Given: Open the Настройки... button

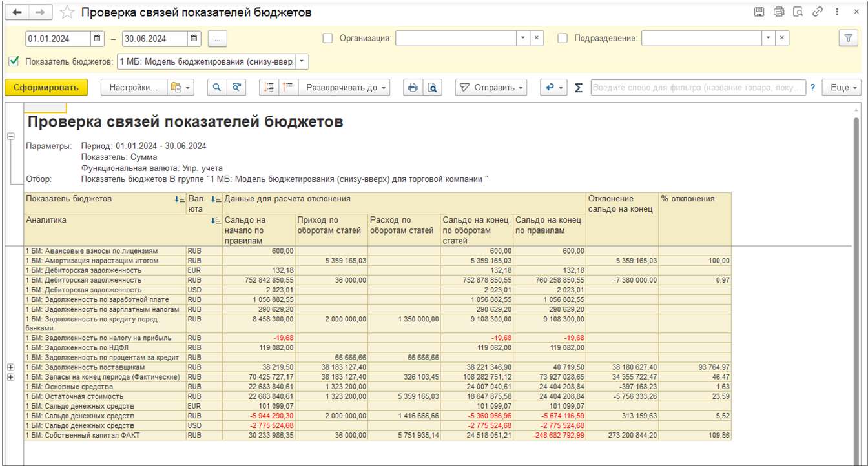Looking at the screenshot, I should 133,88.
